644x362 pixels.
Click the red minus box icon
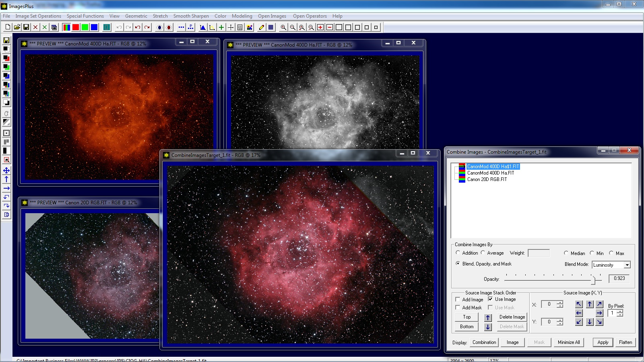click(x=330, y=27)
